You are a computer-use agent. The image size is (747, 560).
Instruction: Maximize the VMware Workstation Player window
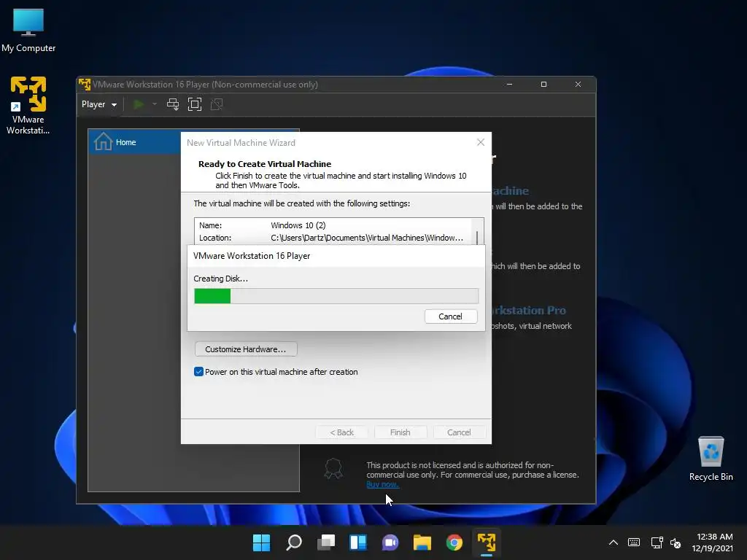click(543, 85)
